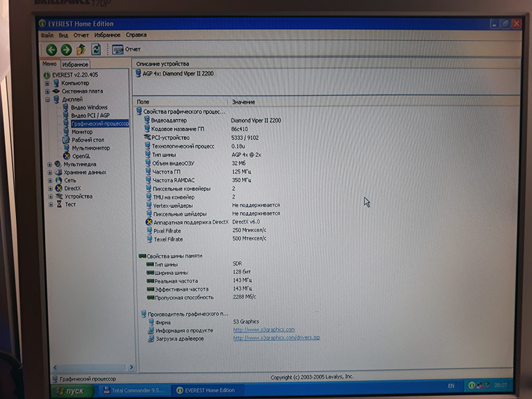Image resolution: width=532 pixels, height=399 pixels.
Task: Select Рабочий стол in the tree
Action: click(88, 140)
